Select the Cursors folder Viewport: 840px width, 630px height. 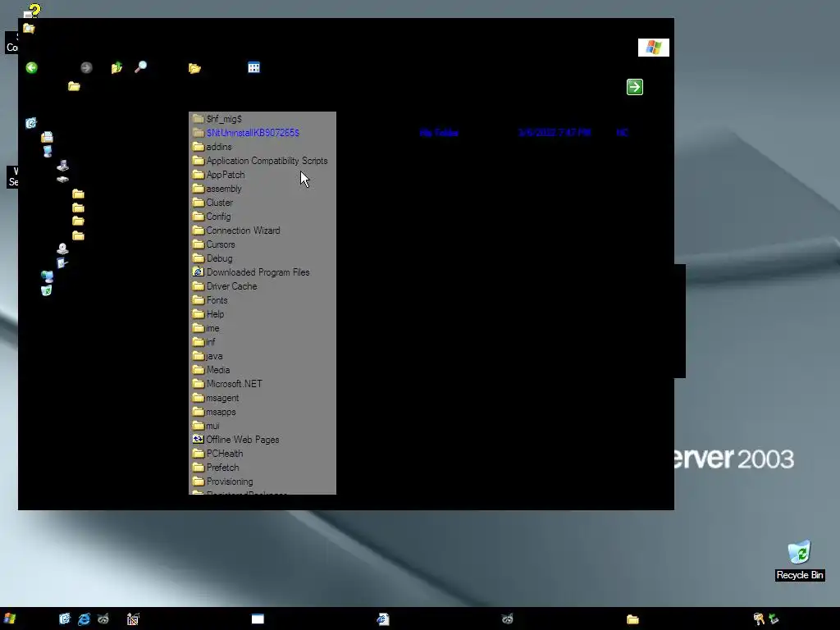click(x=214, y=244)
